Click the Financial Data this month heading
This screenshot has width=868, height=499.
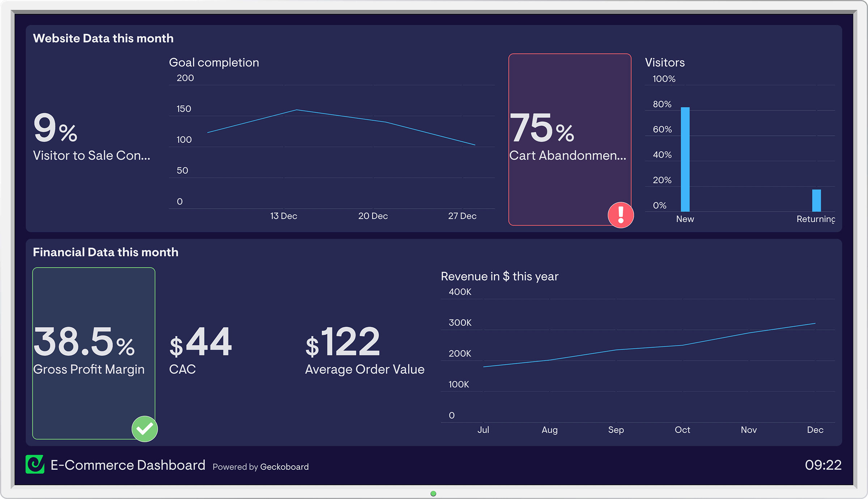click(106, 252)
